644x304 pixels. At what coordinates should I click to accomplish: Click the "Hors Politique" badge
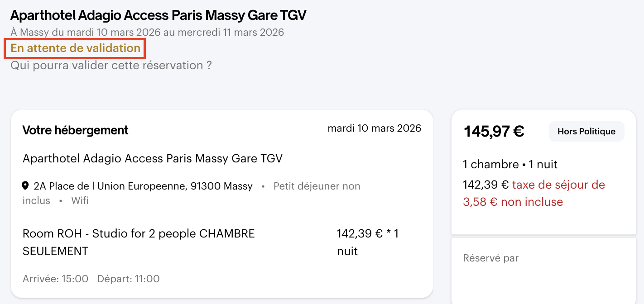click(x=586, y=132)
